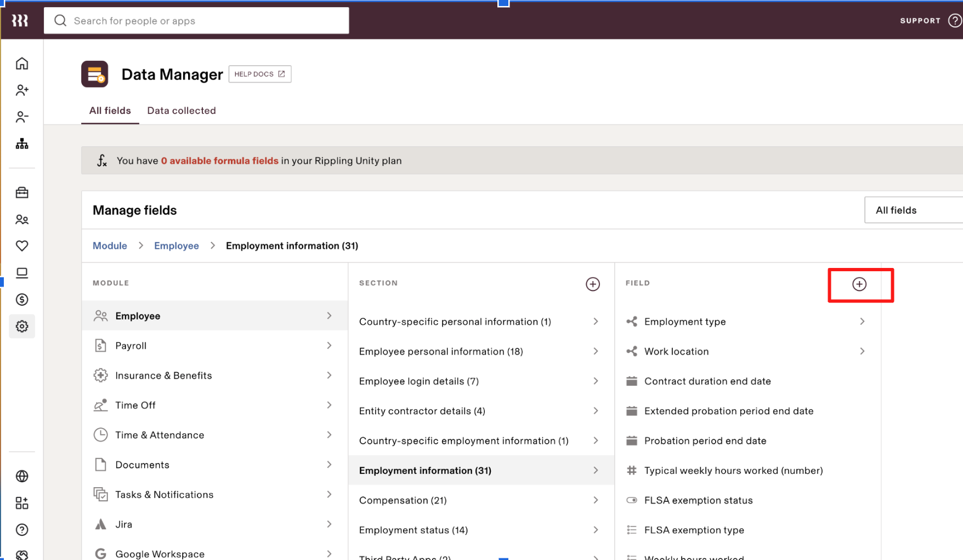This screenshot has width=963, height=560.
Task: Expand the Payroll module chevron
Action: point(329,346)
